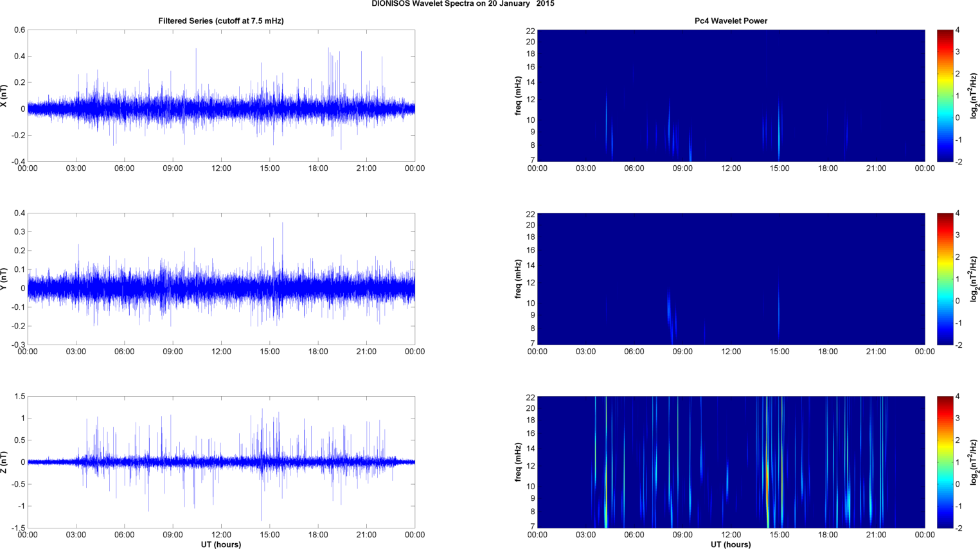Screen dimensions: 980x549
Task: Click 'UT (hours)' label under the Z spectrogram
Action: 731,544
